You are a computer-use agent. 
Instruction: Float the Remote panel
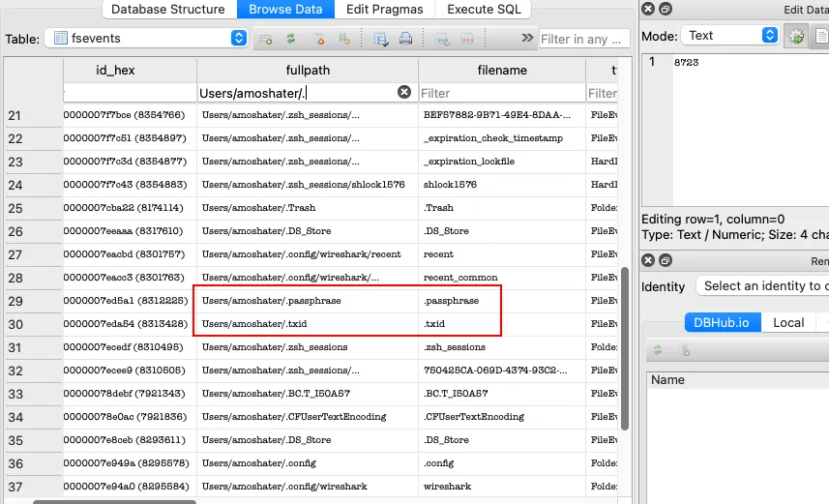666,259
